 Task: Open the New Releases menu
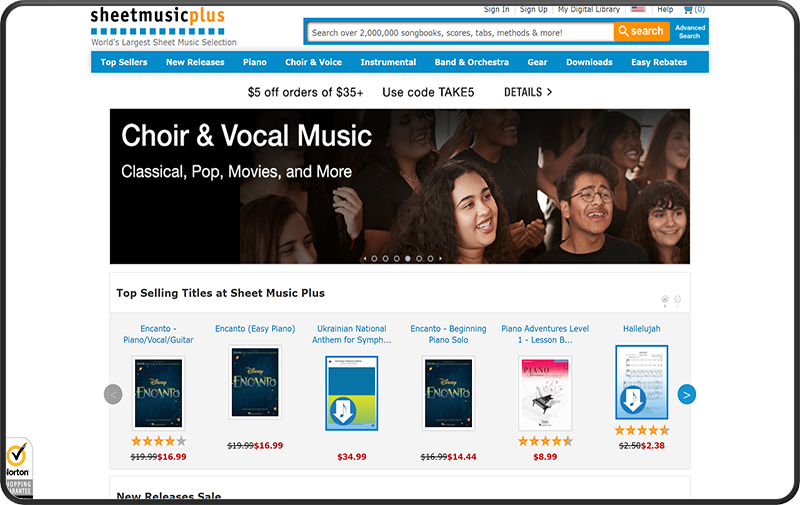[x=195, y=62]
